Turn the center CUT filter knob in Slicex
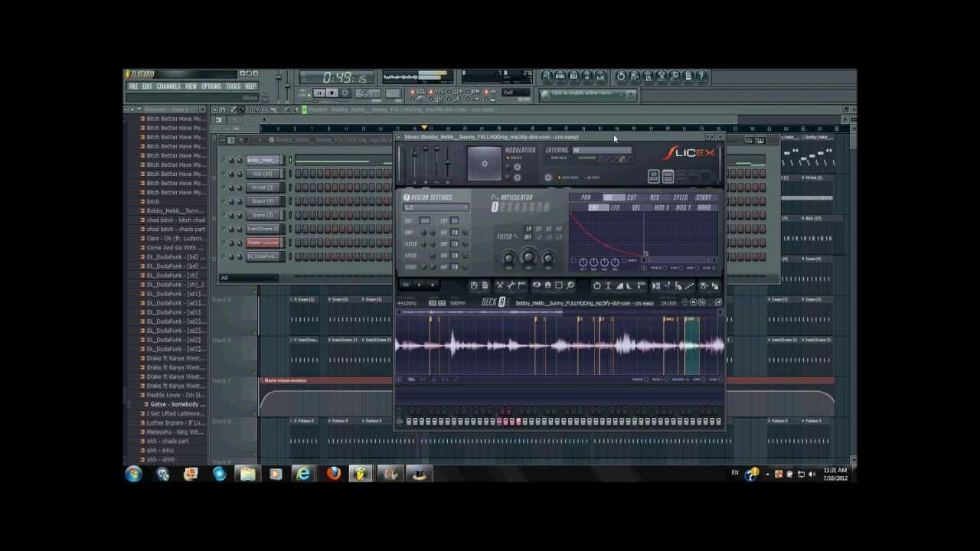980x551 pixels. point(528,258)
